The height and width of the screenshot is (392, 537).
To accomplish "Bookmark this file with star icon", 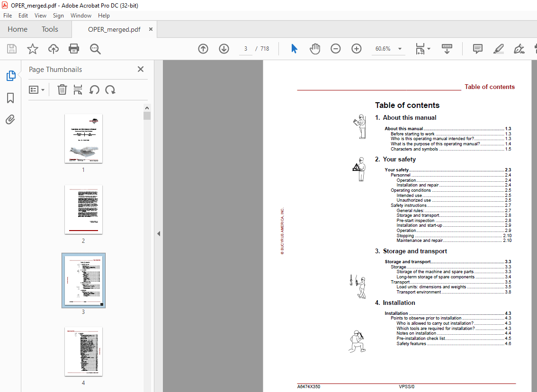I will click(x=32, y=49).
